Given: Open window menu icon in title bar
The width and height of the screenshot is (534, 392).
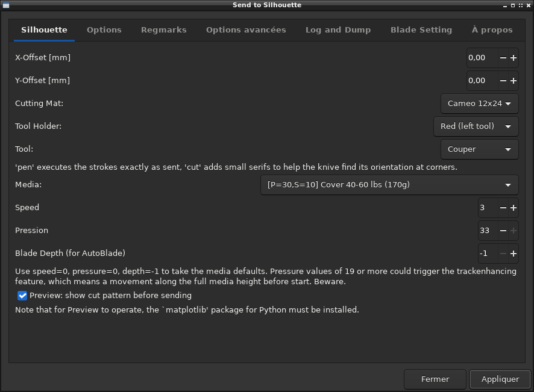Looking at the screenshot, I should pos(6,5).
